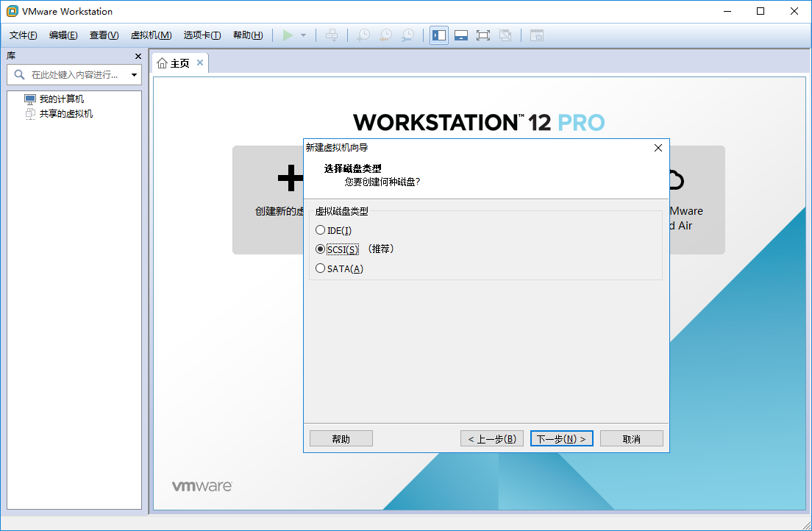Open the 文件(F) menu
The height and width of the screenshot is (531, 812).
[x=24, y=35]
